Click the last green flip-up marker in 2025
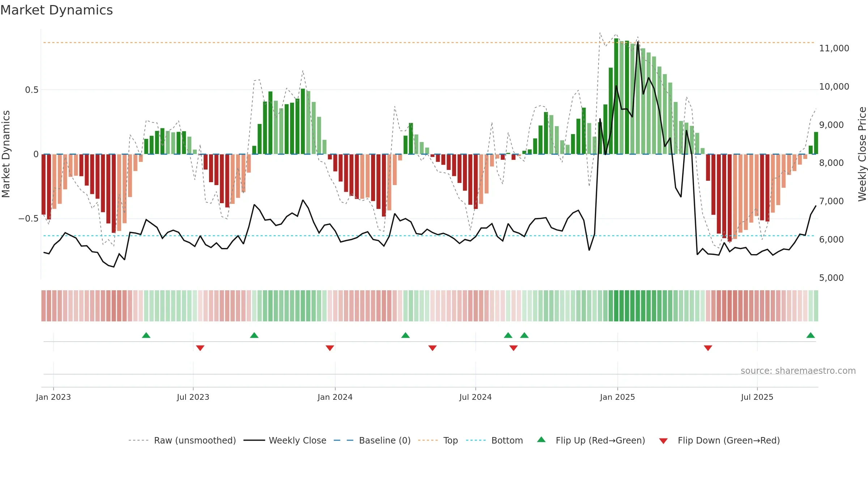The width and height of the screenshot is (868, 488). pyautogui.click(x=811, y=335)
